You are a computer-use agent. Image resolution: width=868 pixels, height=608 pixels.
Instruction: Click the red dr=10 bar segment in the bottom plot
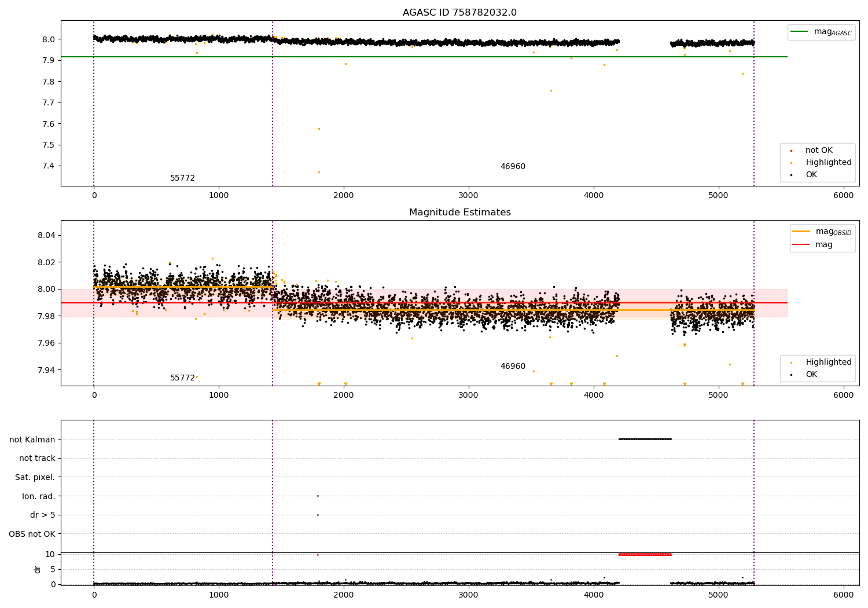point(645,554)
